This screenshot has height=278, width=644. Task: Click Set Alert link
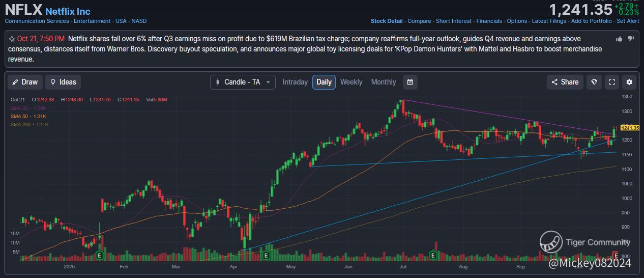pyautogui.click(x=628, y=21)
